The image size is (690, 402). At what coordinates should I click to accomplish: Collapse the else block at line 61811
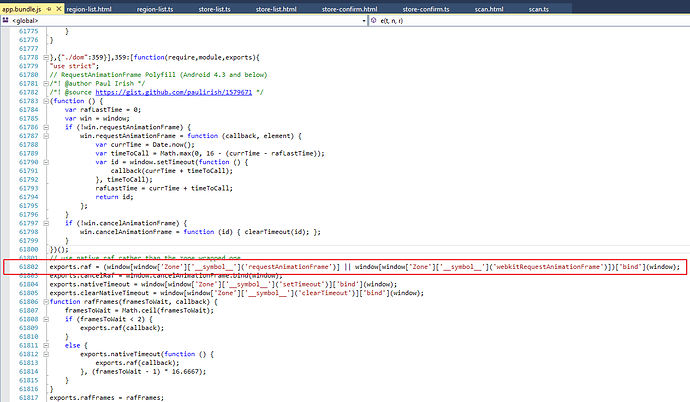[x=46, y=345]
